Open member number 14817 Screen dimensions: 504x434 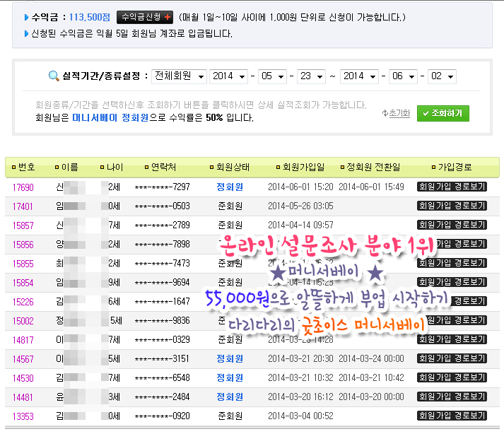click(23, 340)
